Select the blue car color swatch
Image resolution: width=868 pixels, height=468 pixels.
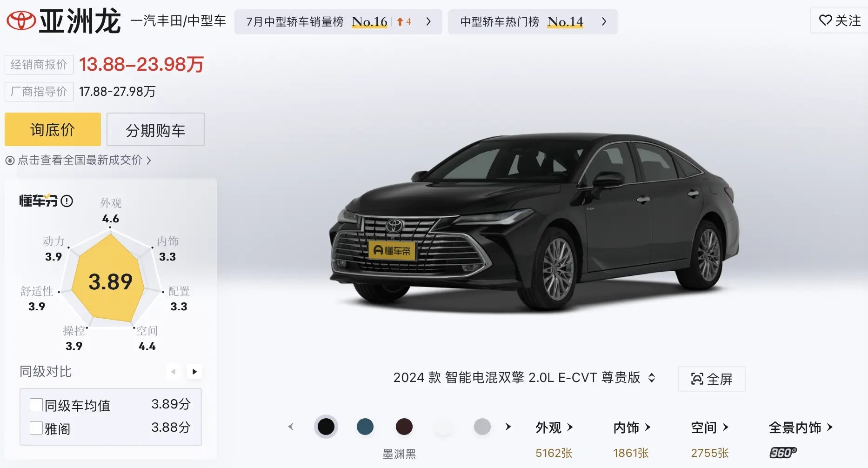click(x=365, y=427)
